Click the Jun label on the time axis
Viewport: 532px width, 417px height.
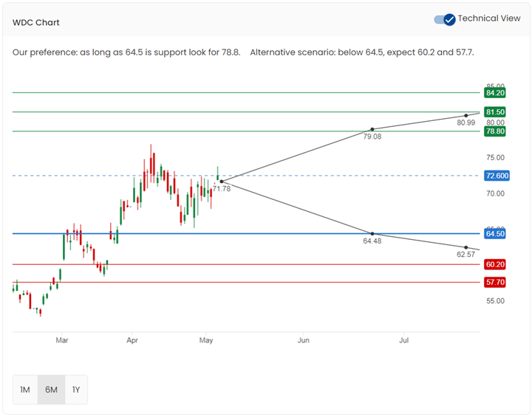tap(303, 340)
